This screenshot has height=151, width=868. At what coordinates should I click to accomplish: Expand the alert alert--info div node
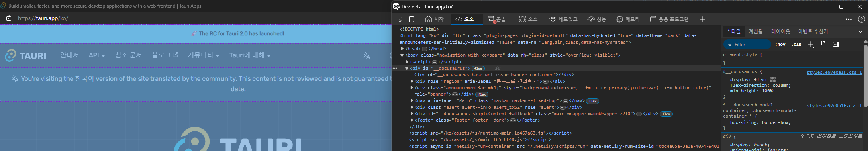click(412, 107)
